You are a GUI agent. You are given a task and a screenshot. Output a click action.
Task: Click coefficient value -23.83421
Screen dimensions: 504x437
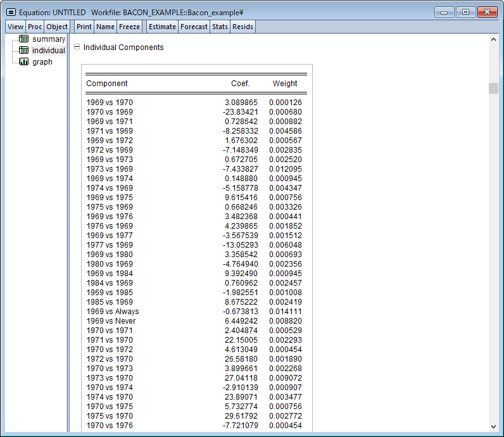pyautogui.click(x=240, y=112)
